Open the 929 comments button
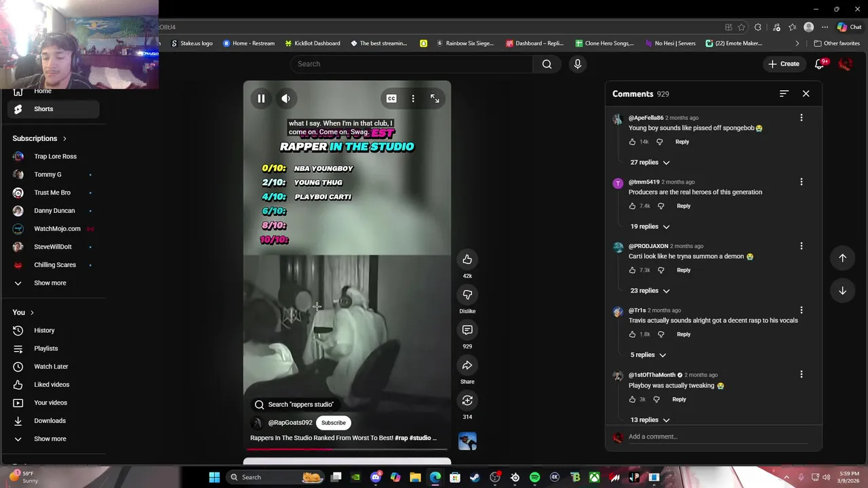 pyautogui.click(x=467, y=330)
